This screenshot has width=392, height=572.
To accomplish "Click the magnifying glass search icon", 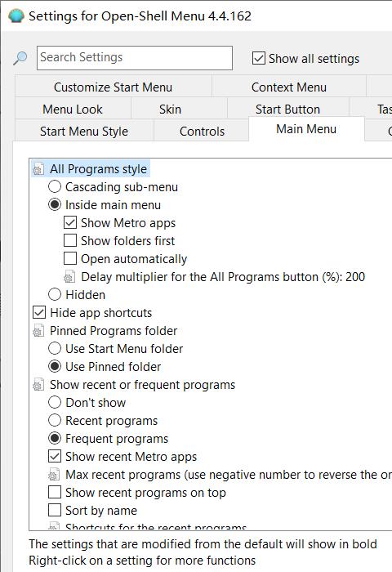I will pyautogui.click(x=20, y=58).
